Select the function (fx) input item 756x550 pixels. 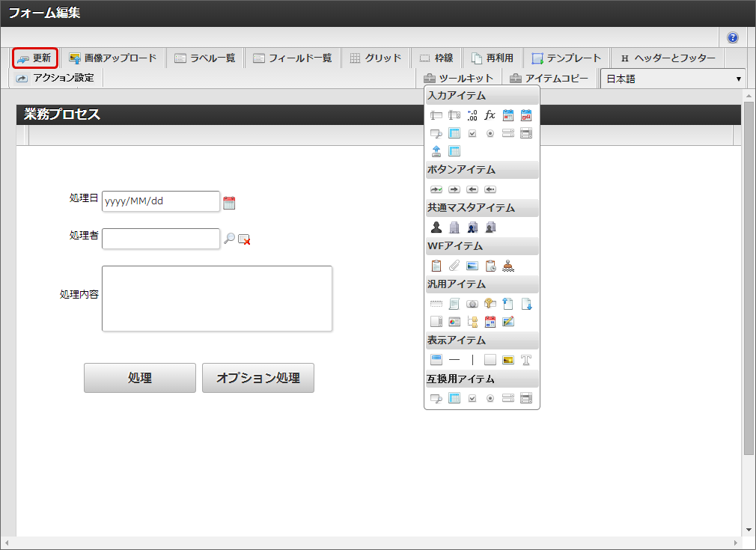(x=490, y=115)
